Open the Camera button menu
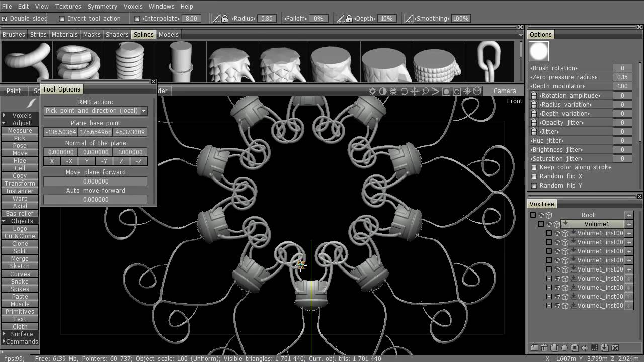 coord(505,91)
